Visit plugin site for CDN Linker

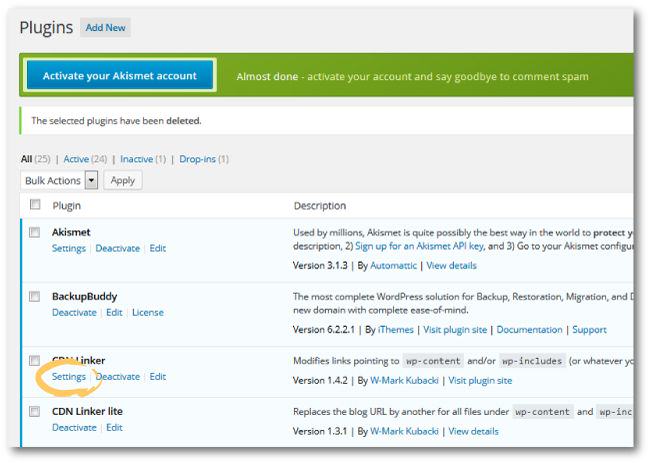(x=480, y=381)
